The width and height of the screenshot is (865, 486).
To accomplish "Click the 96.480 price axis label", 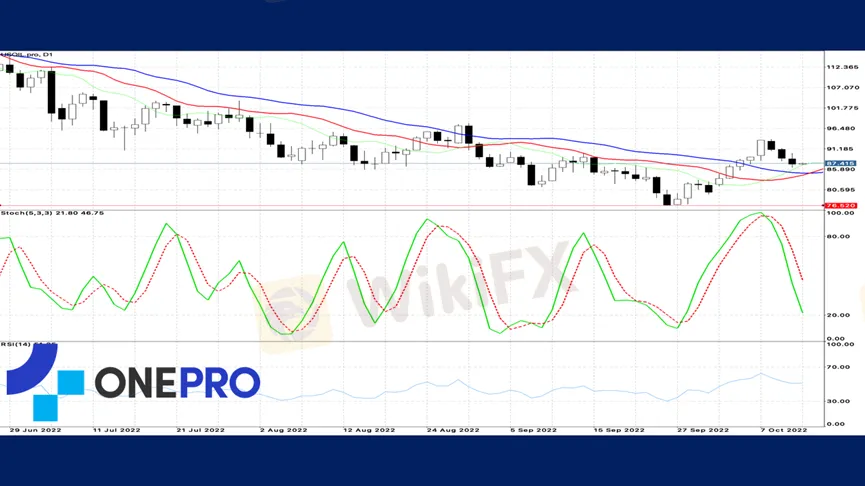I will point(840,129).
